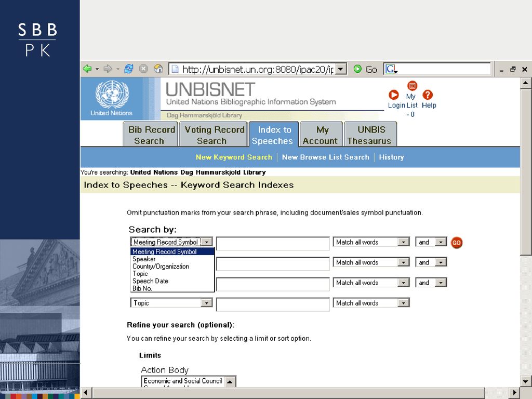Click the browser address bar URL
This screenshot has height=399, width=532.
(x=258, y=69)
